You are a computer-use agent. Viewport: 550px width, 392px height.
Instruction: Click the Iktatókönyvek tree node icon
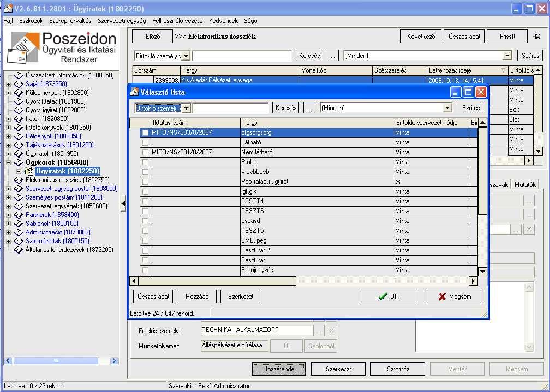pyautogui.click(x=19, y=128)
